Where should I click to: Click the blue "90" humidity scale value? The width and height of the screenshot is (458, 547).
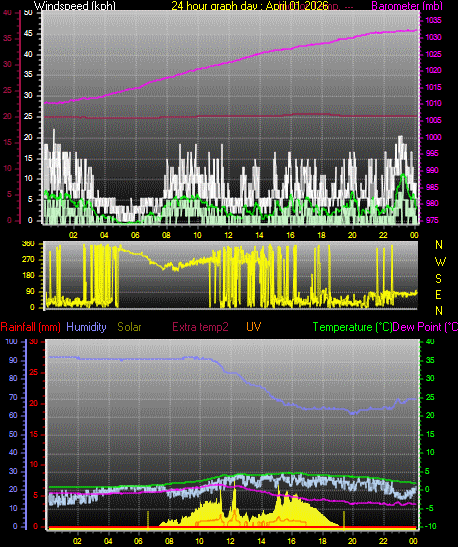point(13,360)
